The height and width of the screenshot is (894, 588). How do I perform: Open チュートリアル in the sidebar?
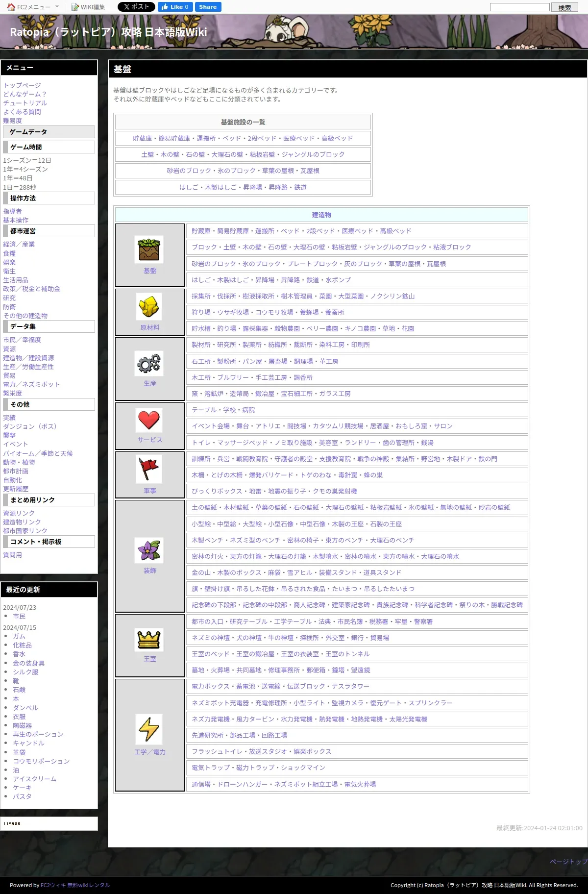(x=25, y=103)
